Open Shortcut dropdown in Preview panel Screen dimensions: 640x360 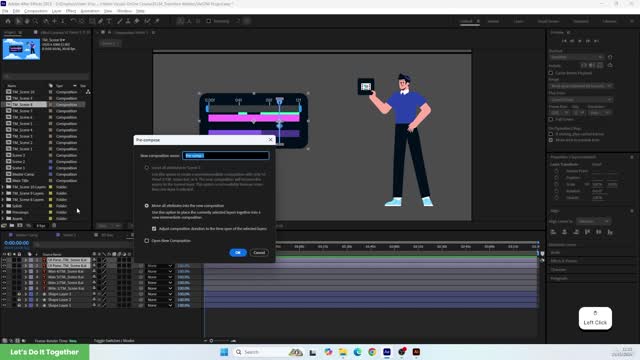click(x=576, y=57)
